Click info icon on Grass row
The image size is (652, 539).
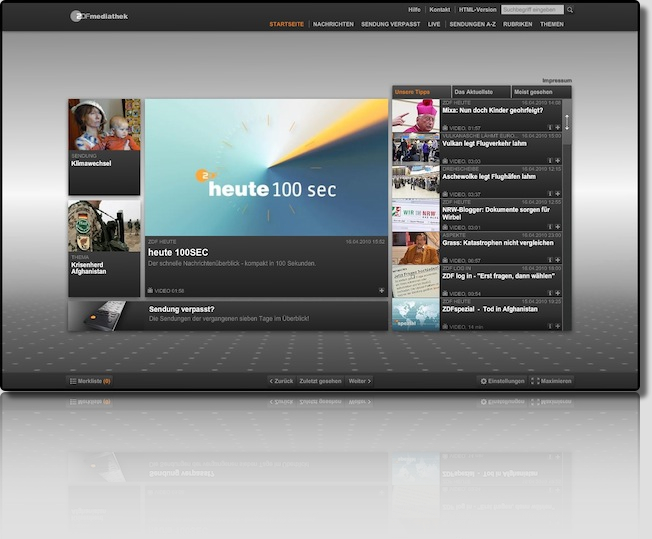(550, 260)
